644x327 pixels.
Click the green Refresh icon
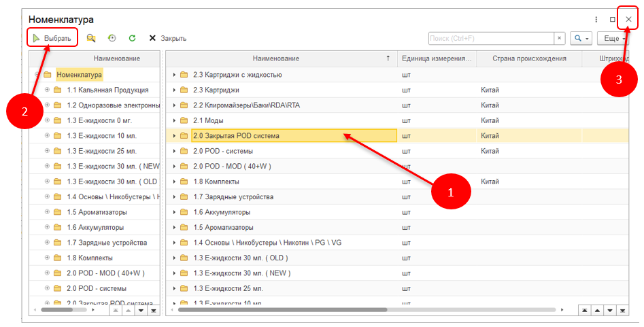pyautogui.click(x=132, y=39)
